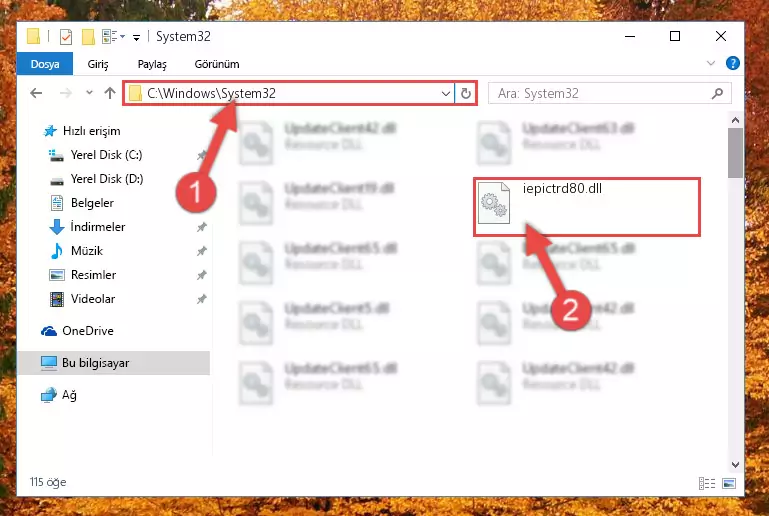Go up one folder level with up arrow
Screen dimensions: 769x516
pyautogui.click(x=110, y=93)
